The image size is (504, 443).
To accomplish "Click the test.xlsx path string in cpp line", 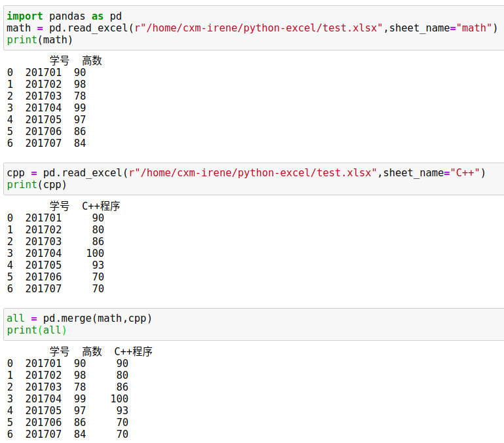I will tap(252, 173).
